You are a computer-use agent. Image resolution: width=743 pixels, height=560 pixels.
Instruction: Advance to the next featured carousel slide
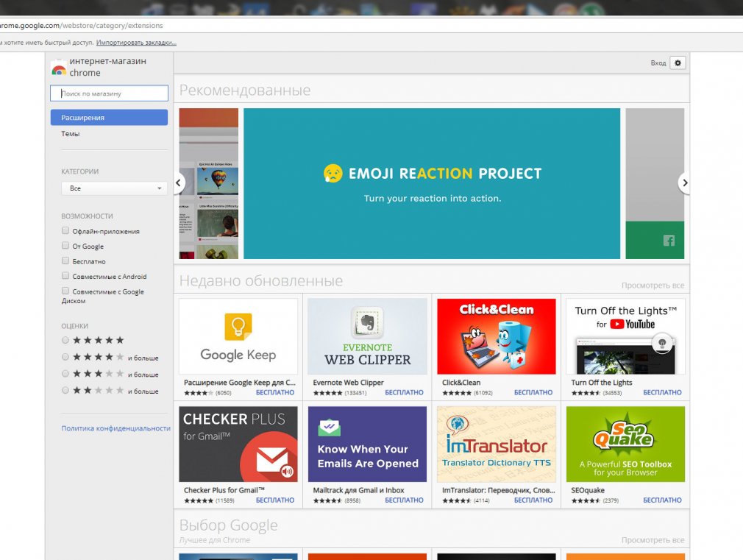coord(684,182)
